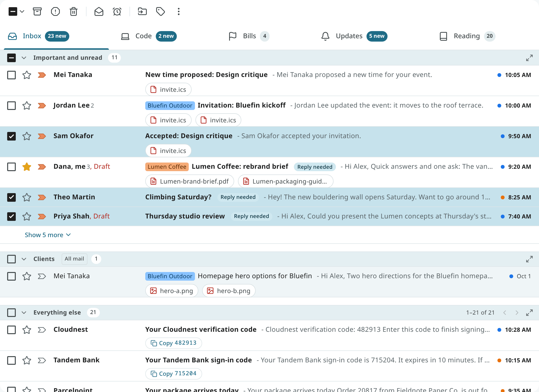This screenshot has width=539, height=392.
Task: Toggle Important and unread section checkbox
Action: [x=11, y=58]
